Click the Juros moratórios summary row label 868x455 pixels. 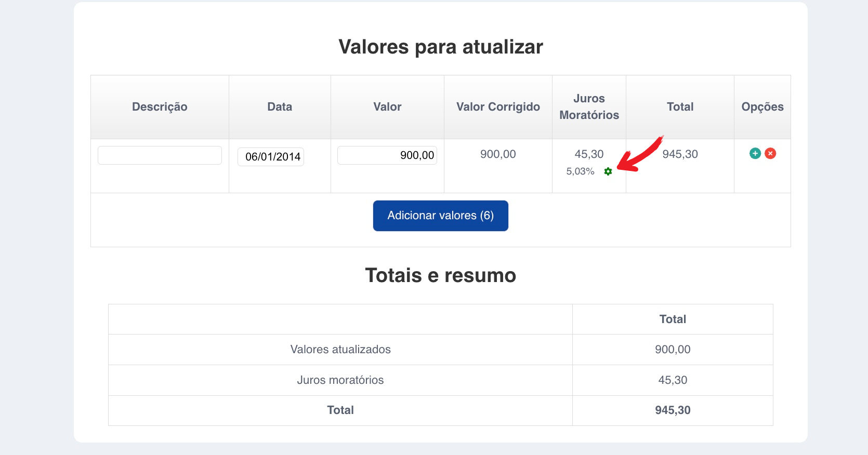pos(340,380)
